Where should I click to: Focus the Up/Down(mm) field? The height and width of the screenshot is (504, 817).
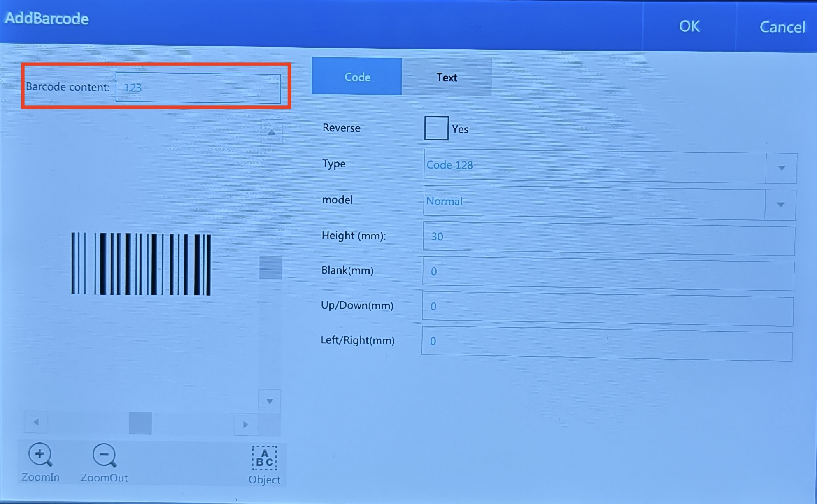coord(608,309)
